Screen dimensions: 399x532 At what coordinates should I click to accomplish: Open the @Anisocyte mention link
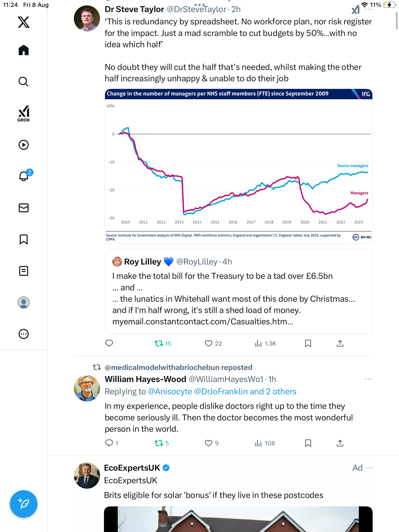170,392
